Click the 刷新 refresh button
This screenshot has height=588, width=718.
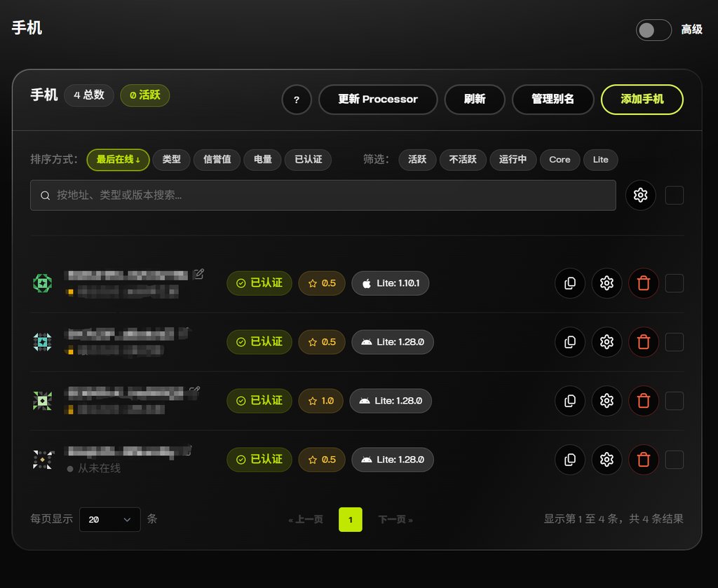(x=475, y=100)
